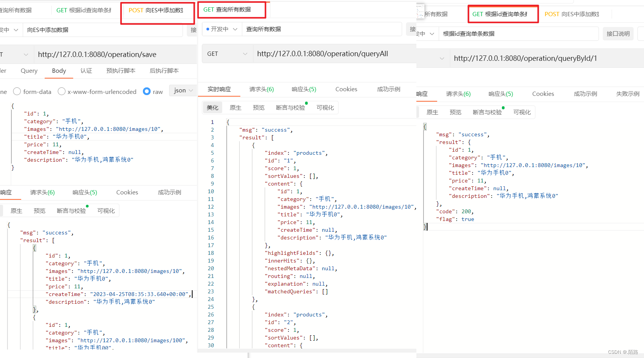Open 断言与校验 in queryAll response
The width and height of the screenshot is (644, 358).
click(x=290, y=108)
